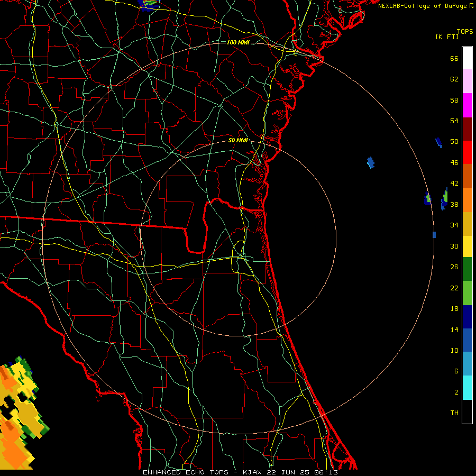Select the medium blue legend swatch near 10
Viewport: 476px width, 476px height.
pyautogui.click(x=467, y=340)
